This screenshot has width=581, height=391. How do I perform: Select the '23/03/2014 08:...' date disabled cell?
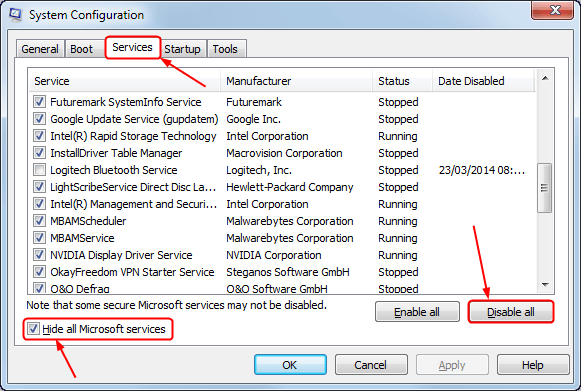(482, 170)
